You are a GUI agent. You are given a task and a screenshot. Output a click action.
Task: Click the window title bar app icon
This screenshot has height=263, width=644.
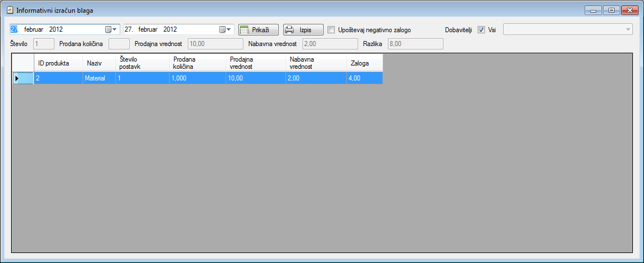(9, 10)
